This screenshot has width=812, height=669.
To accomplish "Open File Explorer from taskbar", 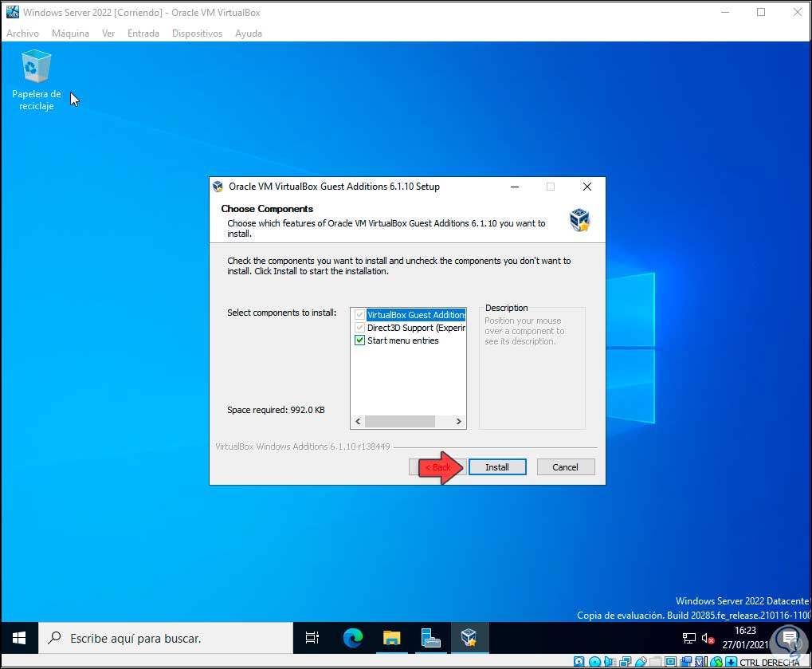I will (392, 638).
